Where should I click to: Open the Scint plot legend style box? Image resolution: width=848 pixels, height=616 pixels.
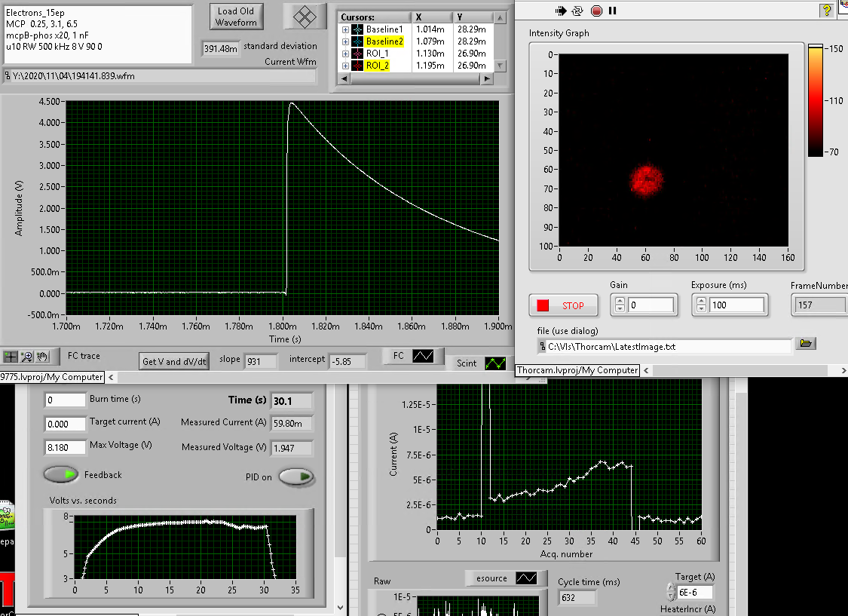[x=495, y=363]
